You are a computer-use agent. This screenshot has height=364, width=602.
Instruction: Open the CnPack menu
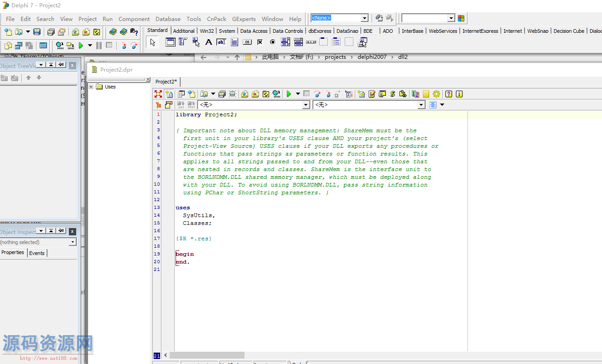coord(217,19)
